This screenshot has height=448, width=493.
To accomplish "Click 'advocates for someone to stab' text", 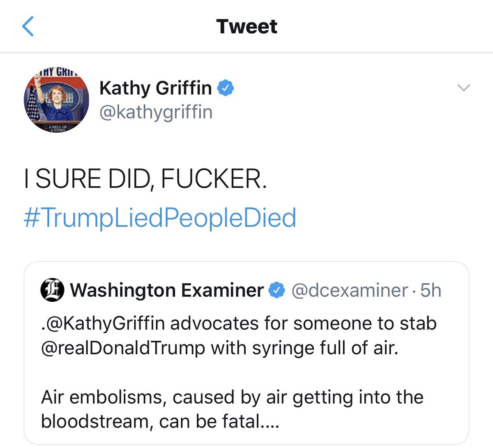I will (303, 323).
